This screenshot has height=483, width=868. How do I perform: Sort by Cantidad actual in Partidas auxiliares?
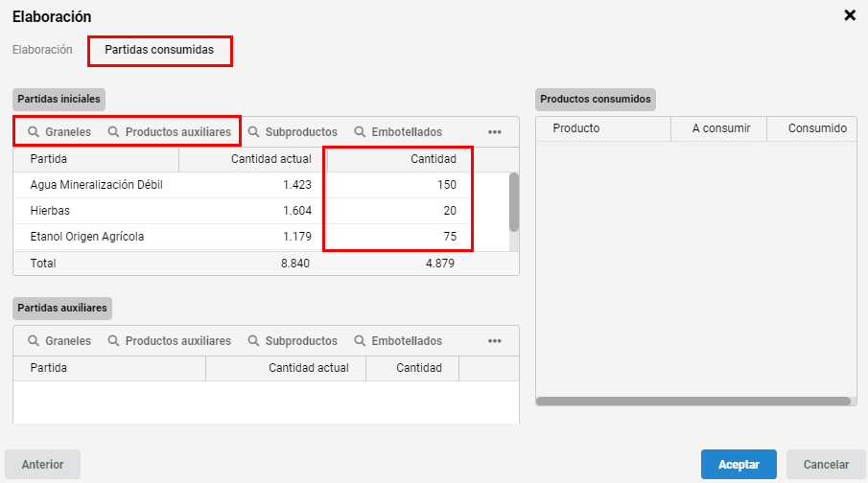pyautogui.click(x=286, y=368)
